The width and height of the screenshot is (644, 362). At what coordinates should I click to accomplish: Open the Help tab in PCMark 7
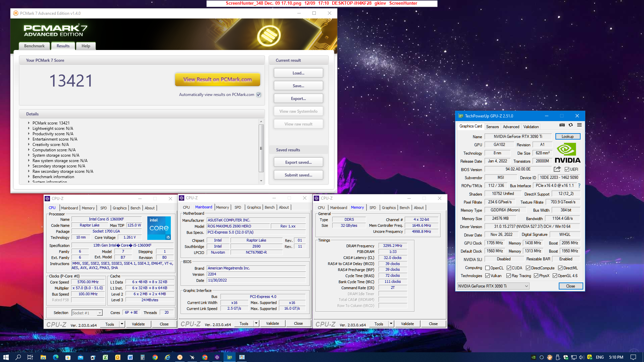point(86,46)
